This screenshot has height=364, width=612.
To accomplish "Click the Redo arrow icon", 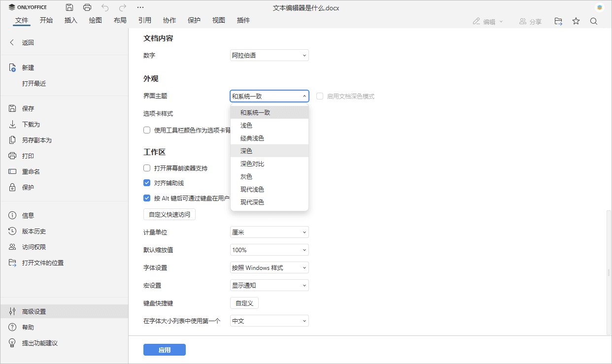I will 122,7.
